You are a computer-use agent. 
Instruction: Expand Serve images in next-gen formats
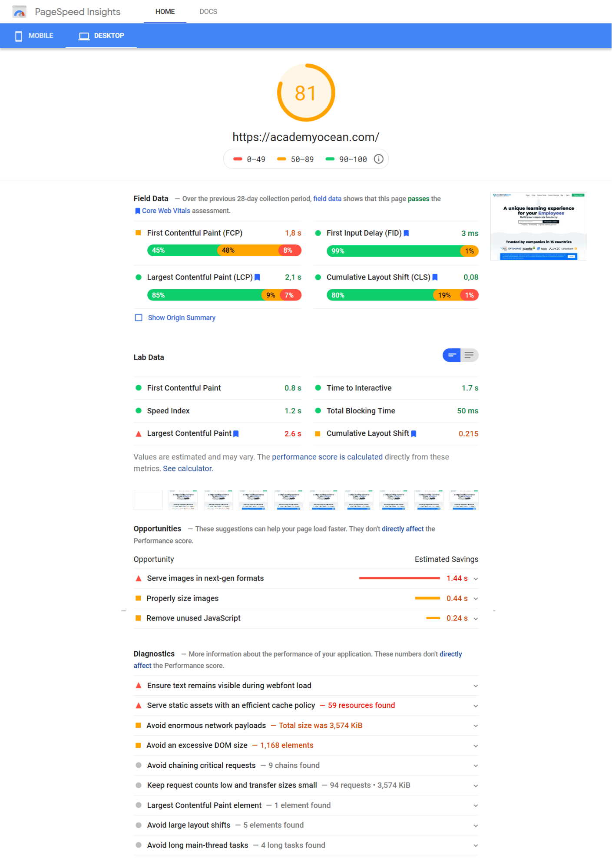476,579
